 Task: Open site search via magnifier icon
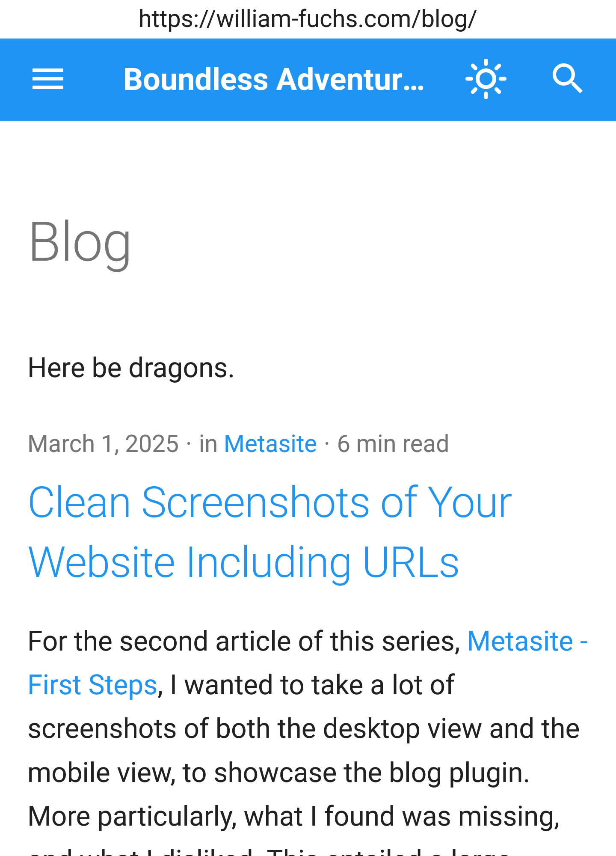[x=567, y=79]
